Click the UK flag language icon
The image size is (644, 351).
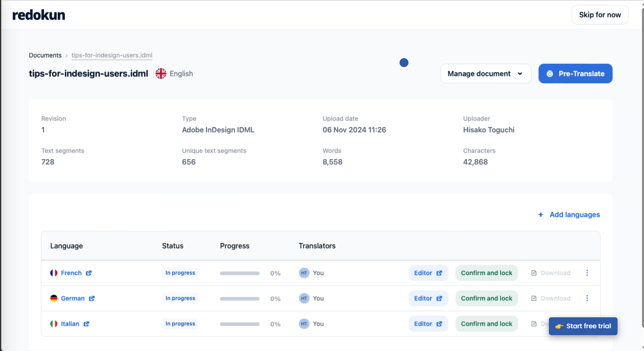pos(161,74)
